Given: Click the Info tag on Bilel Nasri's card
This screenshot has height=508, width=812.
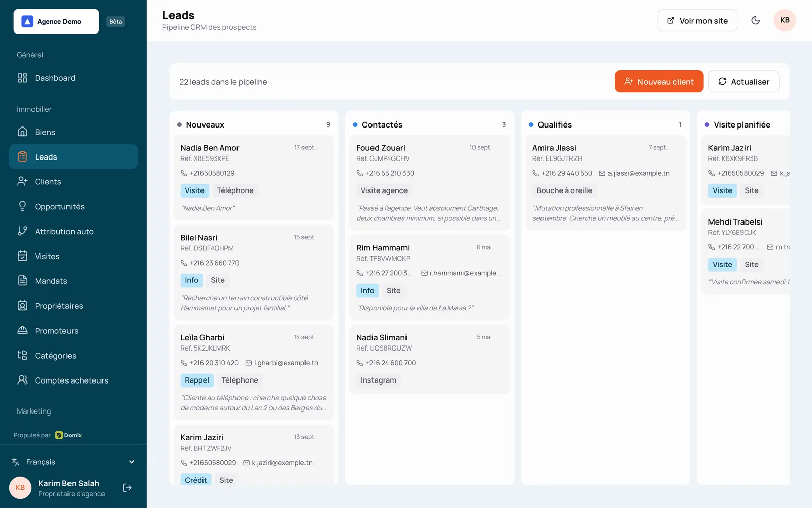Looking at the screenshot, I should click(191, 280).
